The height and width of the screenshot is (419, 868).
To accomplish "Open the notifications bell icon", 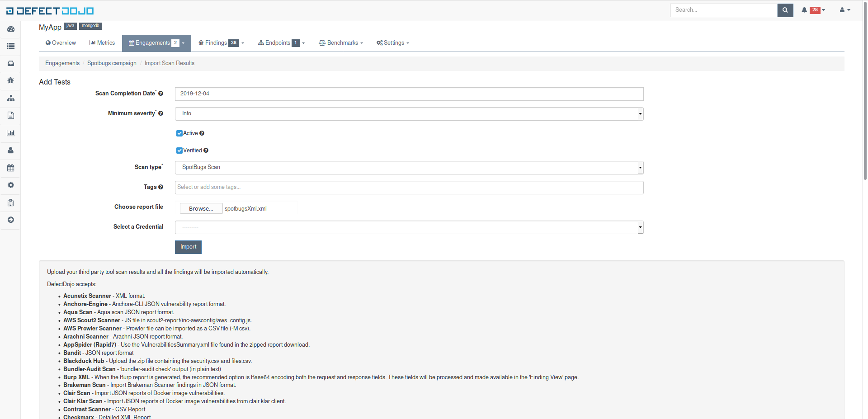I will click(804, 10).
